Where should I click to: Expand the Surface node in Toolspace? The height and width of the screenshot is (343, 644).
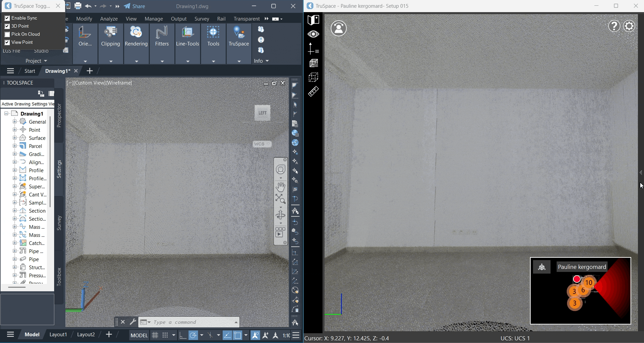tap(14, 138)
